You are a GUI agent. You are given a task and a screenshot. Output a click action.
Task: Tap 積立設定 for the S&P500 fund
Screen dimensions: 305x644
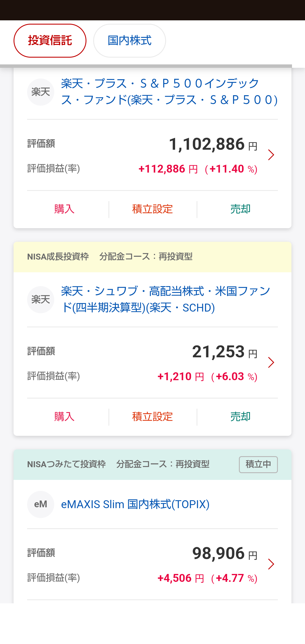coord(152,209)
